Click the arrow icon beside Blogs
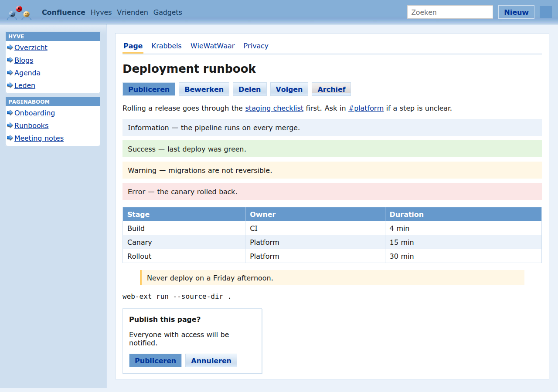The image size is (558, 392). tap(10, 60)
